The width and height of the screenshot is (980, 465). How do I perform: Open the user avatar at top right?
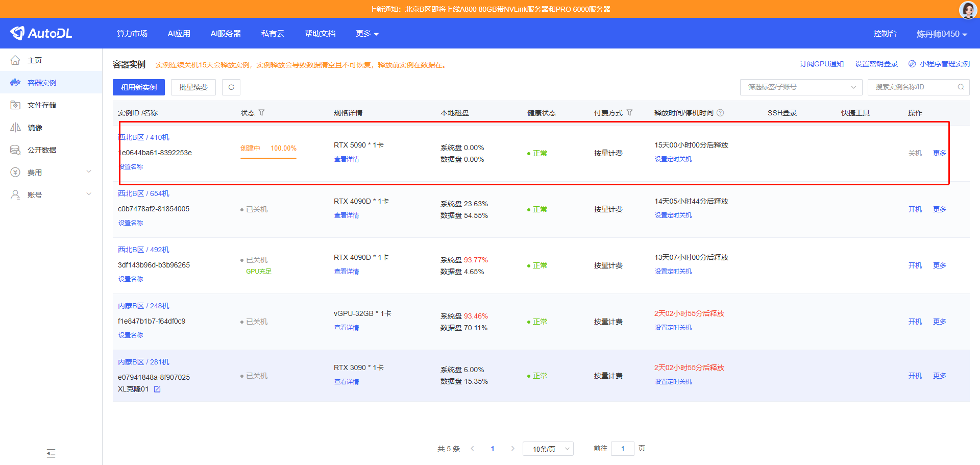point(968,10)
